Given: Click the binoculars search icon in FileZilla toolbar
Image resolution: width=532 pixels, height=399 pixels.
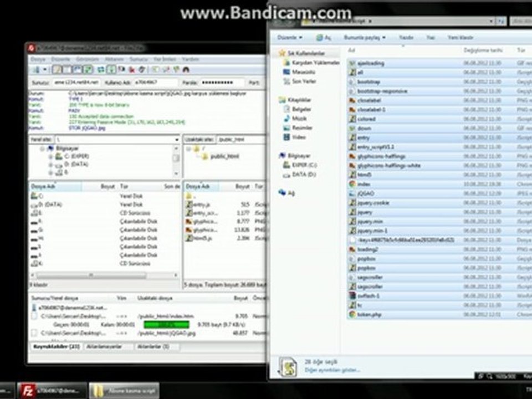Looking at the screenshot, I should [x=186, y=70].
